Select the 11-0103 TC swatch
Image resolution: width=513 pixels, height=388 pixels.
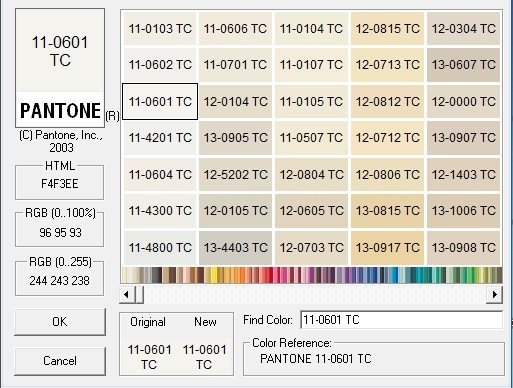(x=160, y=29)
